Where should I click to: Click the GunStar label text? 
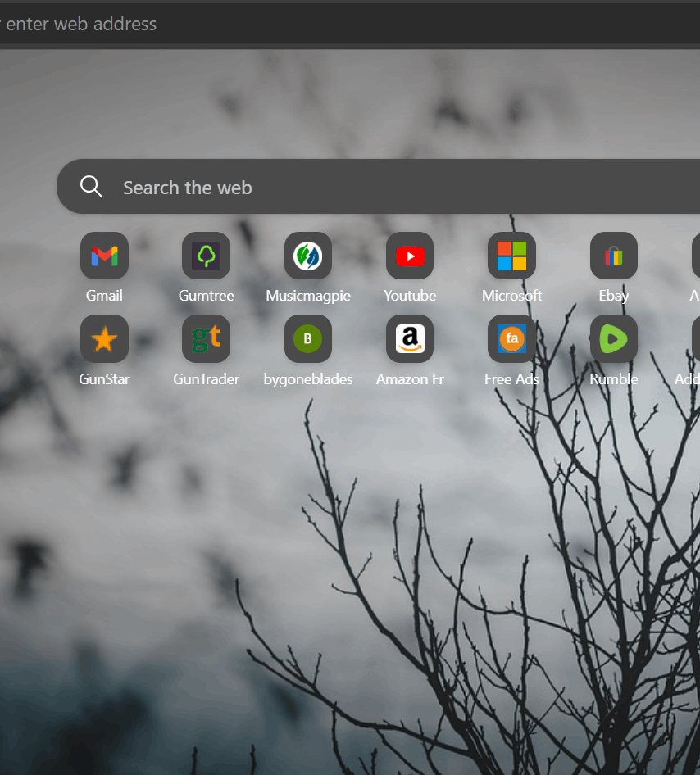point(104,379)
